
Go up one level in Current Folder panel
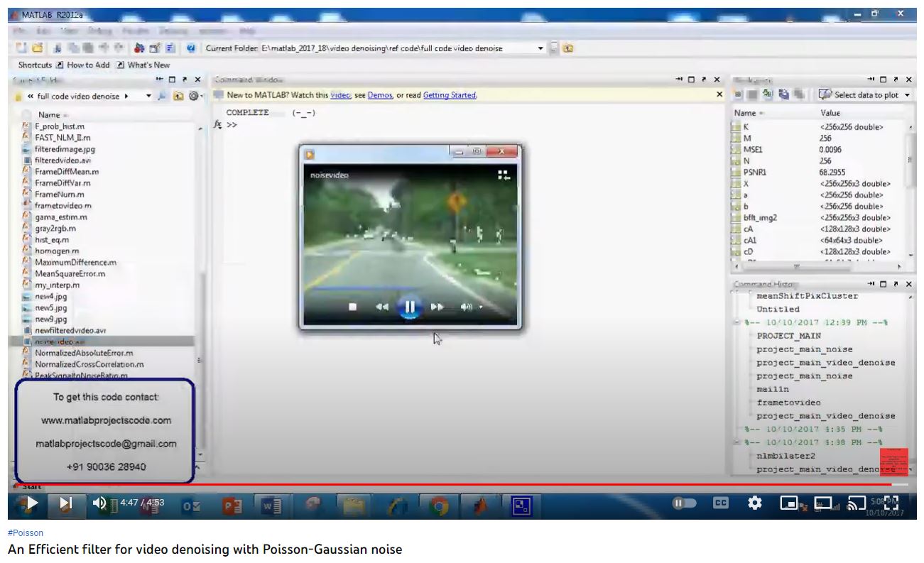178,96
